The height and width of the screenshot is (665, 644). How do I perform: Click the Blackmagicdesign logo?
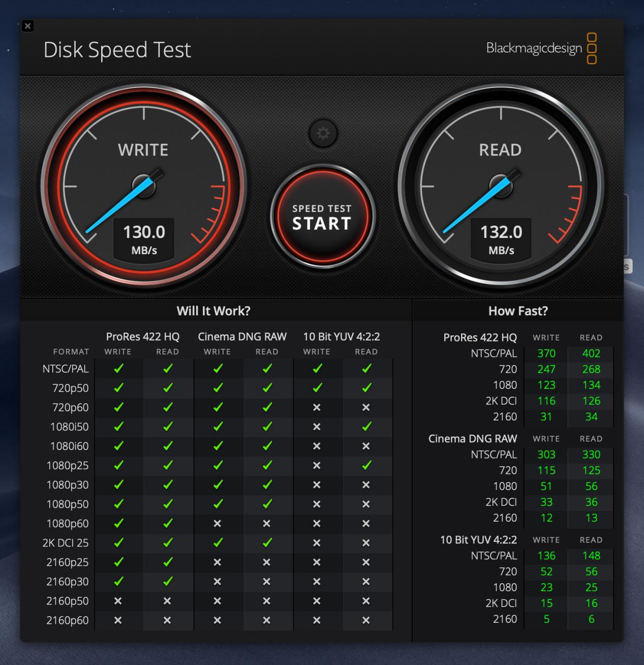click(541, 48)
